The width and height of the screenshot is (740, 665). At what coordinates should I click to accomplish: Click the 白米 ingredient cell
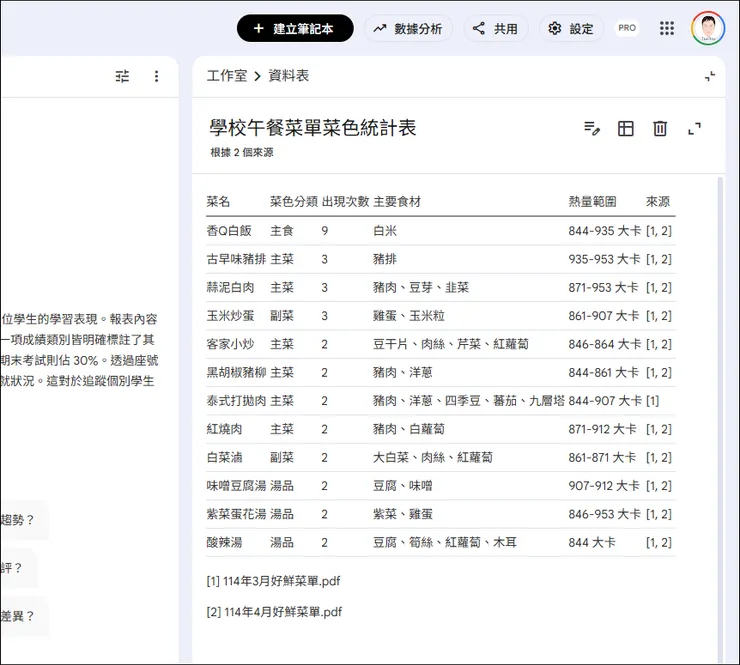pyautogui.click(x=385, y=231)
